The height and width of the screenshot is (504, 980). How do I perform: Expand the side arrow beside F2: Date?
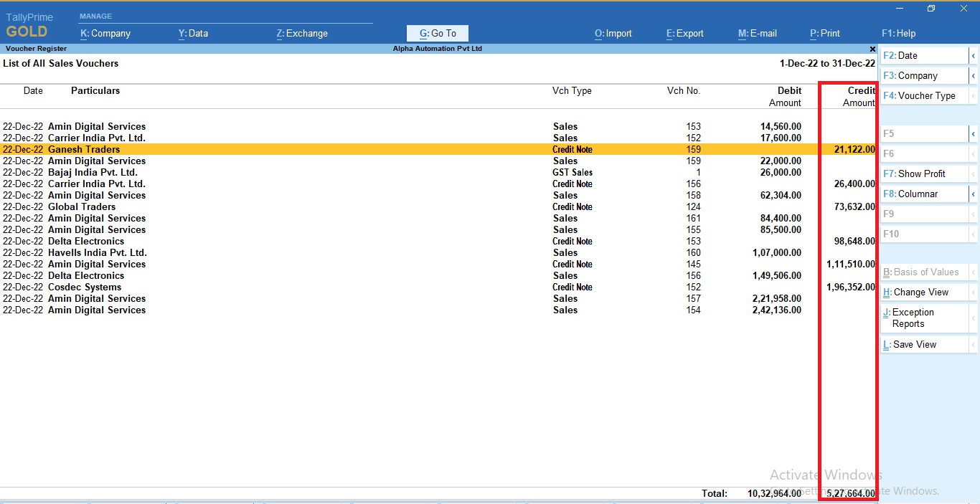[x=975, y=55]
